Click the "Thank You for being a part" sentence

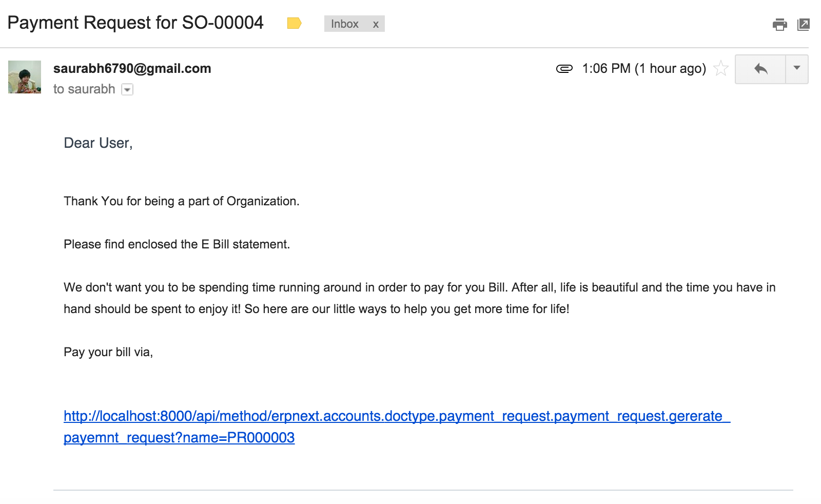click(x=181, y=201)
